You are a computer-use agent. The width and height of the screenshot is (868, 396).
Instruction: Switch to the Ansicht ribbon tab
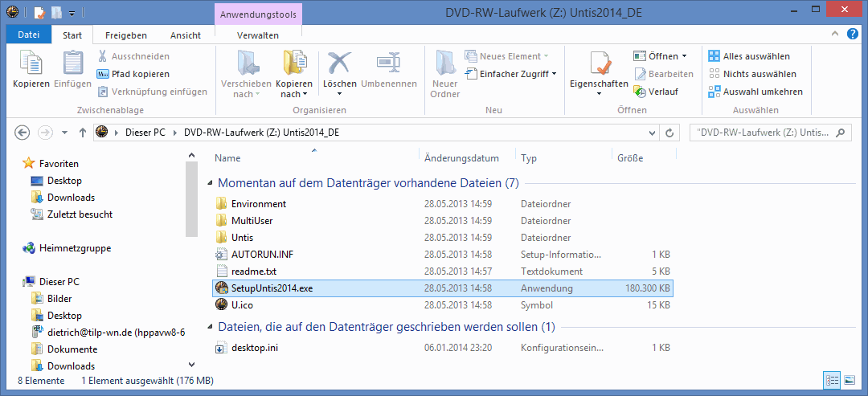click(186, 35)
